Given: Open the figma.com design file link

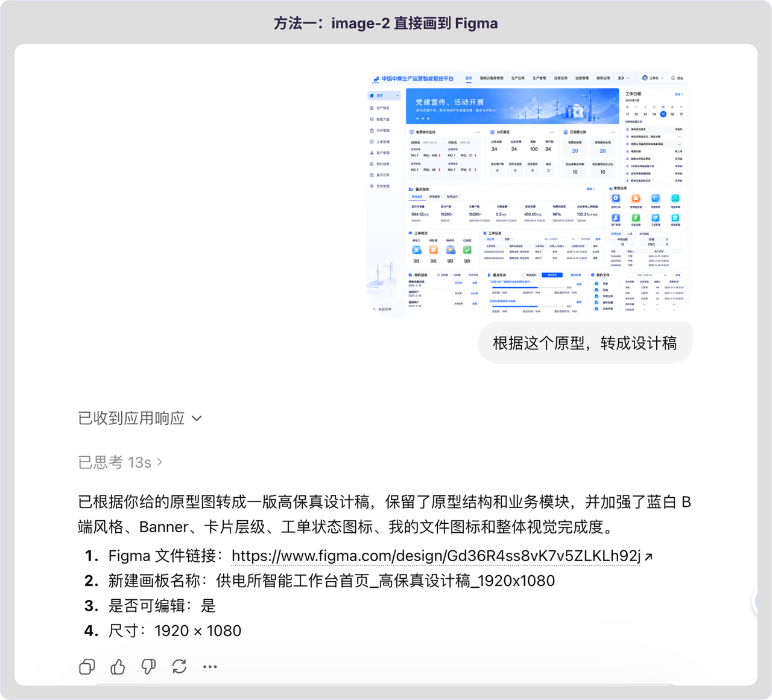Looking at the screenshot, I should 435,556.
